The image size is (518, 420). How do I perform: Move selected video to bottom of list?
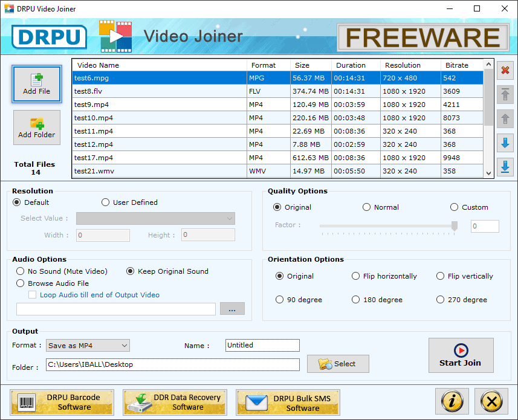pos(505,167)
